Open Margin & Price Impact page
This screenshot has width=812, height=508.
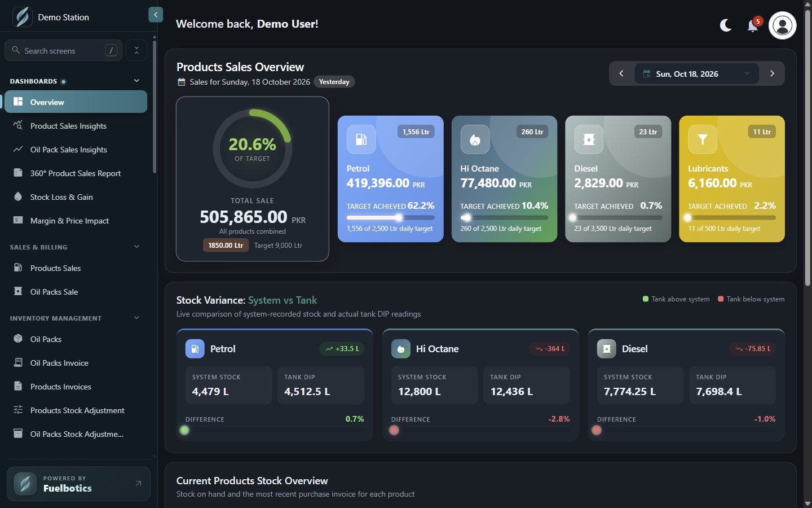click(76, 220)
